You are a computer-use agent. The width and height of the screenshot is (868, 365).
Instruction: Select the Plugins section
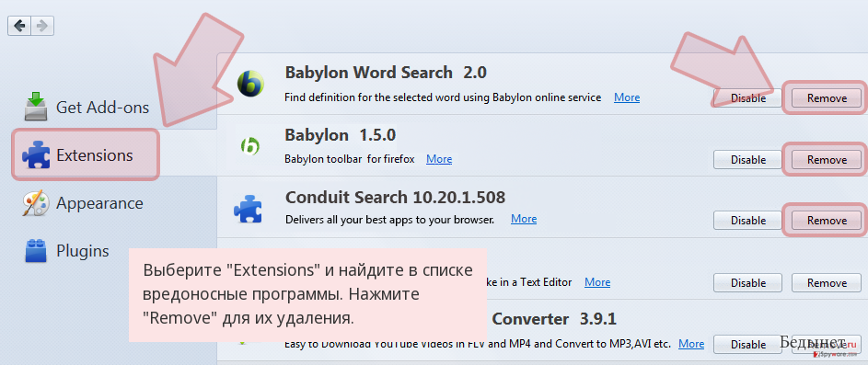coord(83,250)
